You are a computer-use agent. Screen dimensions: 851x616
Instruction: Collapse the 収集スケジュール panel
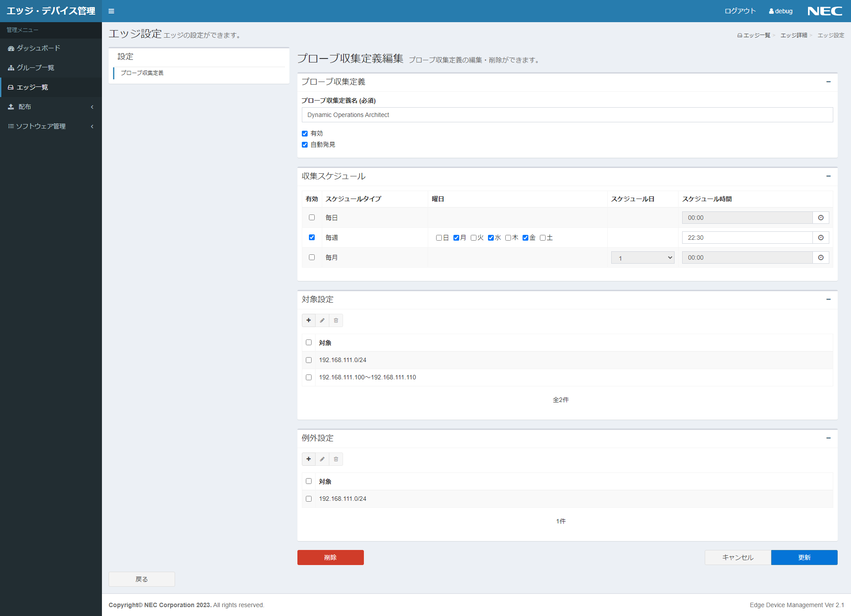pos(828,176)
